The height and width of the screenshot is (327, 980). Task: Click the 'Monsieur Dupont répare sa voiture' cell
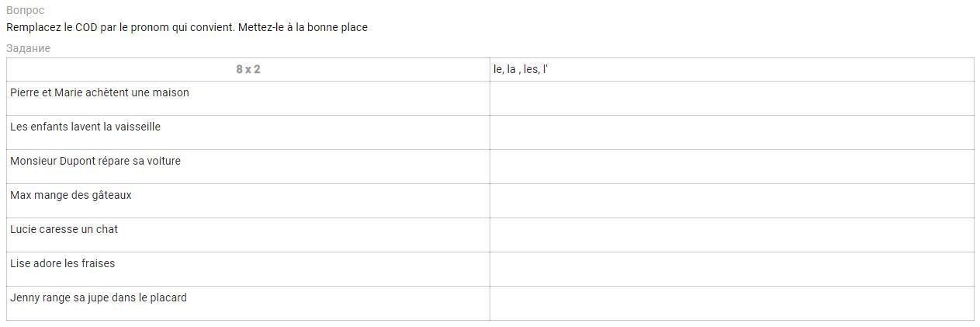[95, 162]
